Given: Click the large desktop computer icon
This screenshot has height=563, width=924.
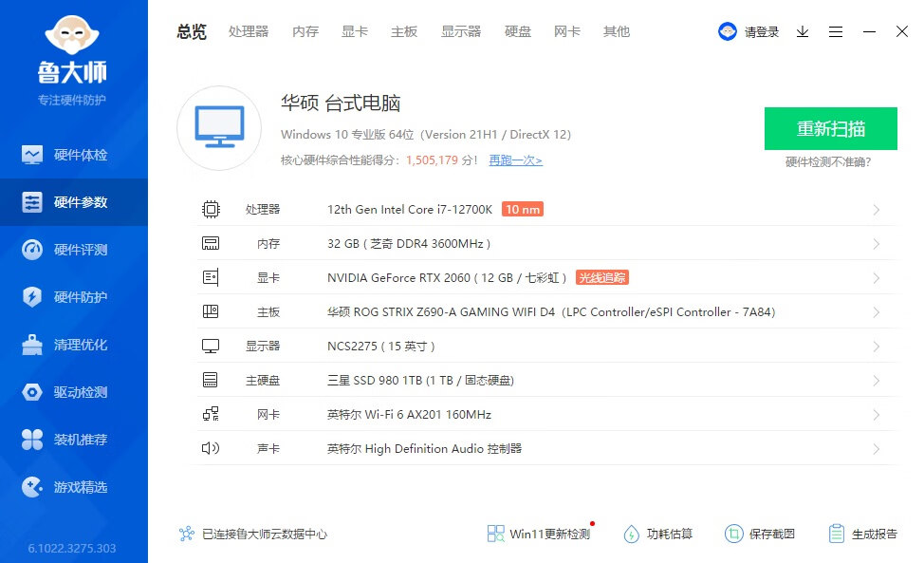Looking at the screenshot, I should (x=219, y=127).
